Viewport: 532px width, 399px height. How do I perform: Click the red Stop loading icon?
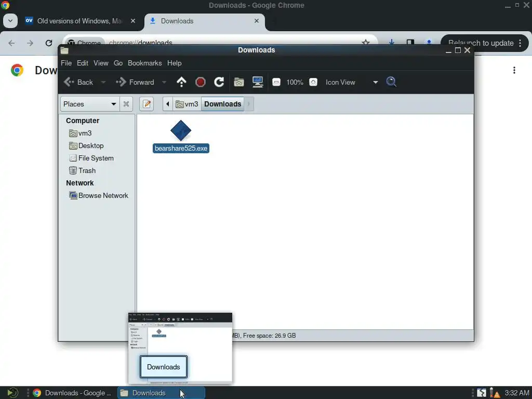[201, 82]
